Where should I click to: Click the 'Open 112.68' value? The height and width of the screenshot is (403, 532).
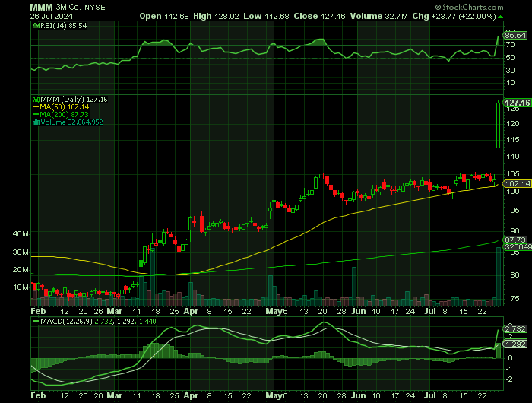point(164,16)
